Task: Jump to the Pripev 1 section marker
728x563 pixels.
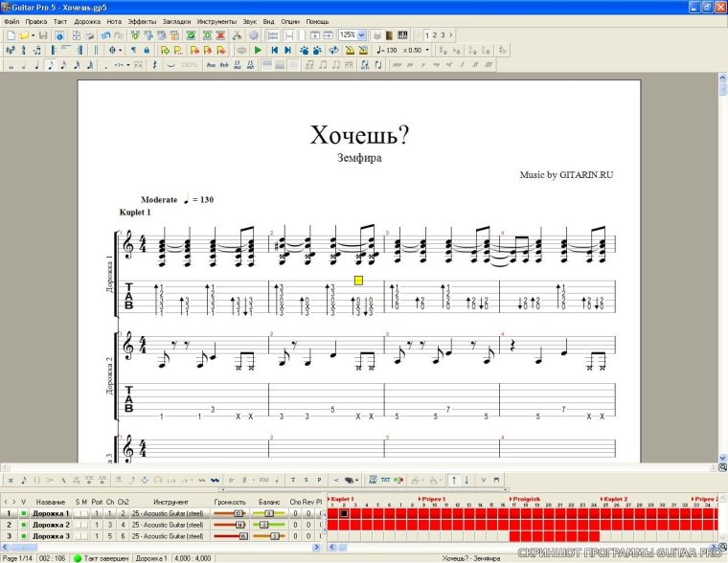Action: coord(433,499)
